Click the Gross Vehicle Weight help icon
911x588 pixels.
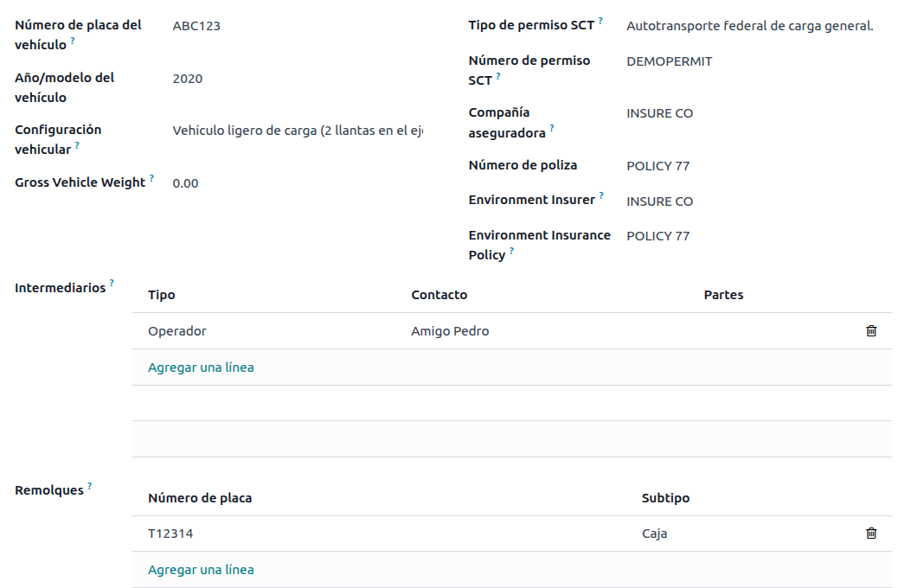[153, 178]
